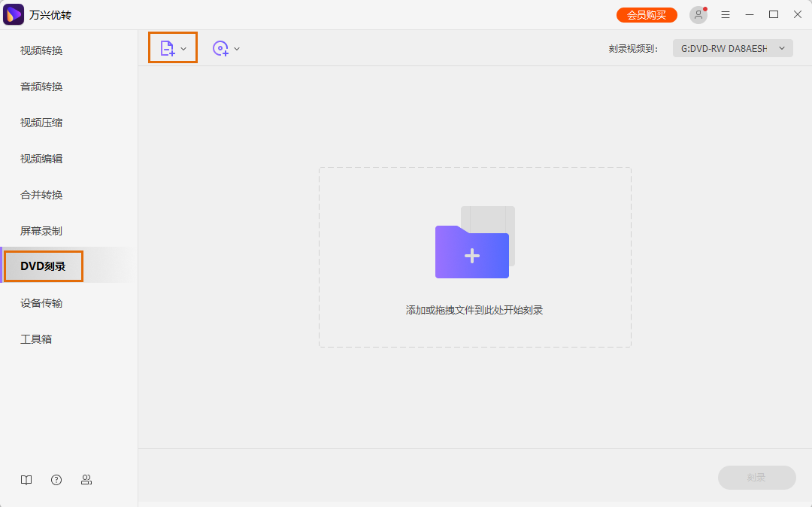Click the load DVD disc icon
This screenshot has width=812, height=507.
(x=220, y=48)
